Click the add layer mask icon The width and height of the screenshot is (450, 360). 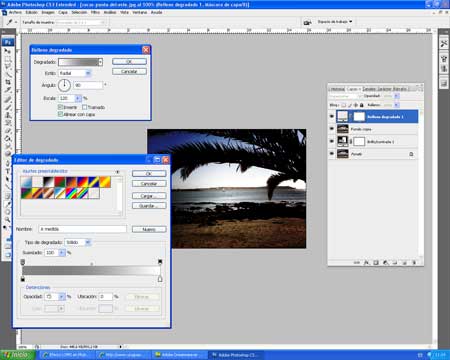tap(376, 263)
